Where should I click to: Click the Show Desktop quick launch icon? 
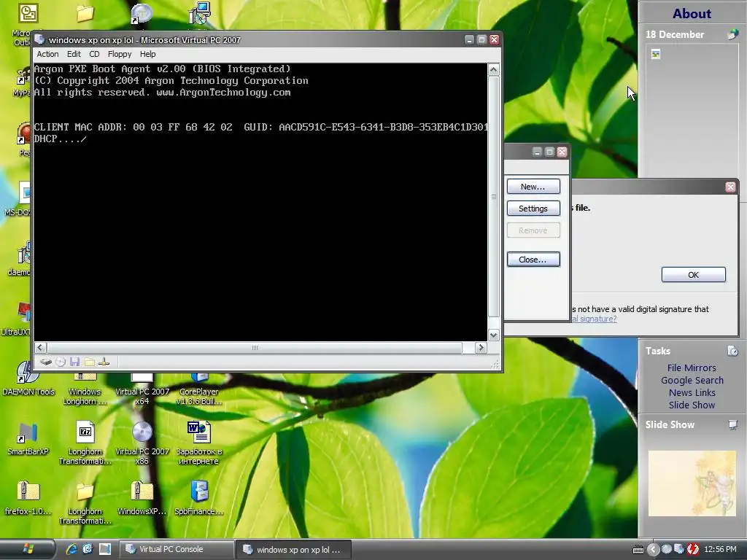coord(104,549)
